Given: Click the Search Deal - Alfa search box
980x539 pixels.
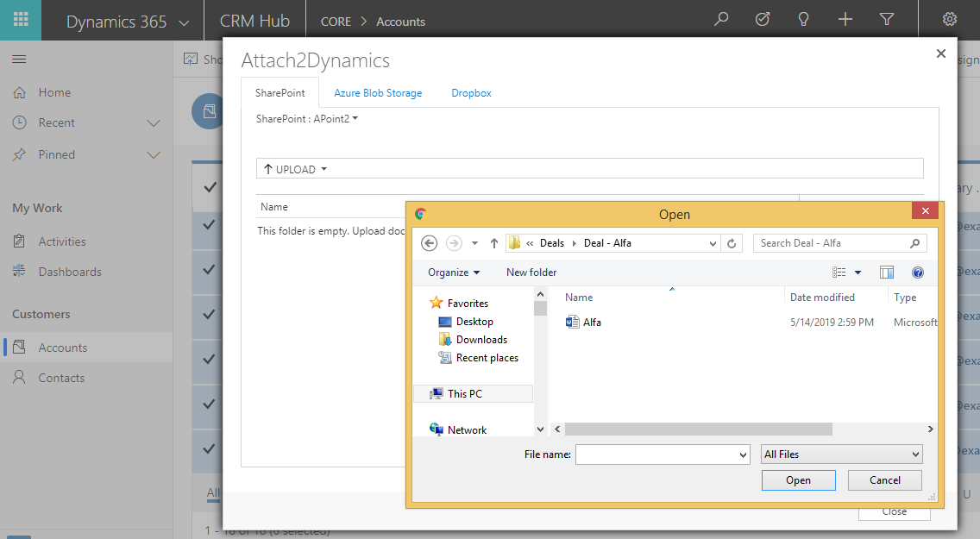Looking at the screenshot, I should click(840, 243).
